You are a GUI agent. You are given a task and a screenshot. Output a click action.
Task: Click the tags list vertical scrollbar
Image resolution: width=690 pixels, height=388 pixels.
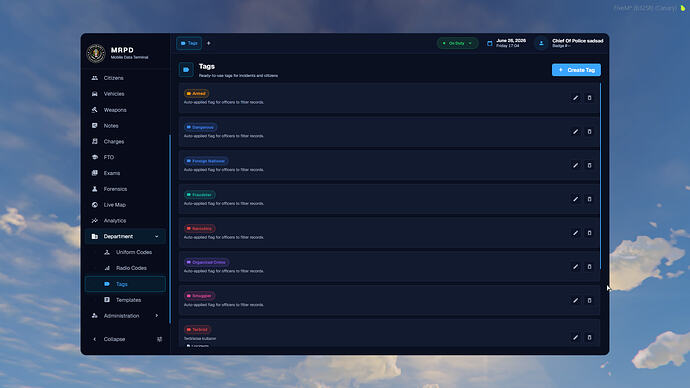(600, 176)
